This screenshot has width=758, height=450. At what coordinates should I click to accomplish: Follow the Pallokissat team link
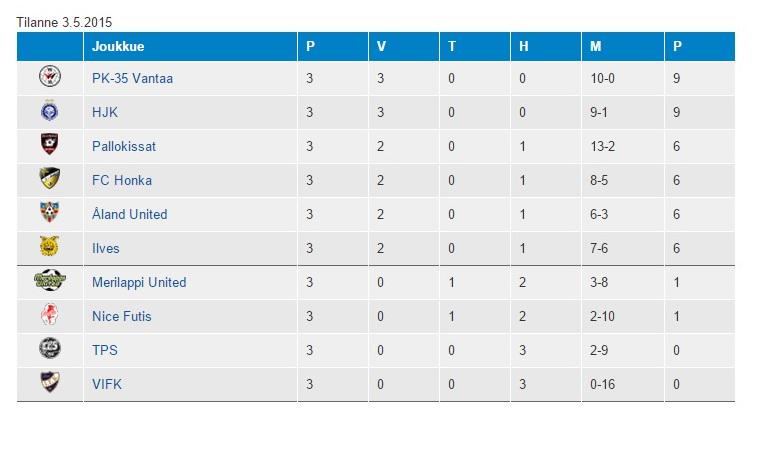124,146
